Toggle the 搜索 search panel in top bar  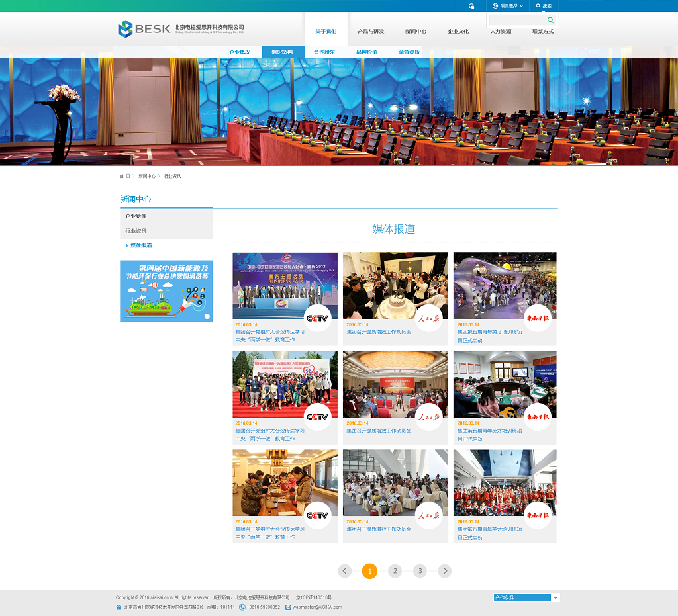click(x=544, y=6)
